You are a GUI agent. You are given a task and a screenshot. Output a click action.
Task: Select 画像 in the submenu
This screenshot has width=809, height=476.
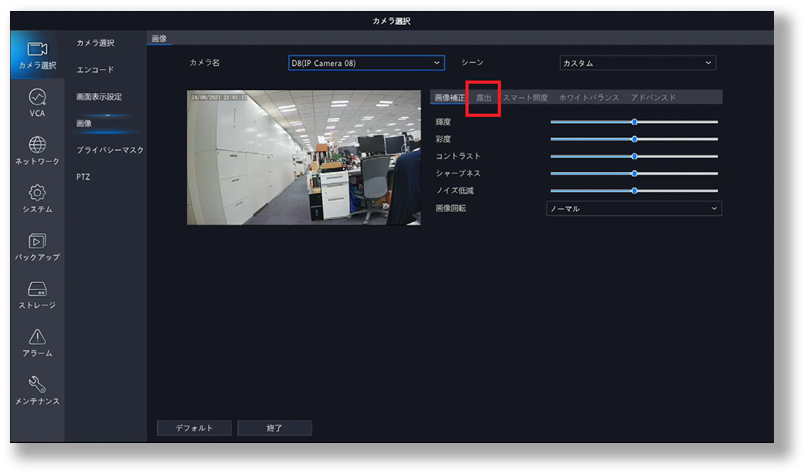(84, 123)
